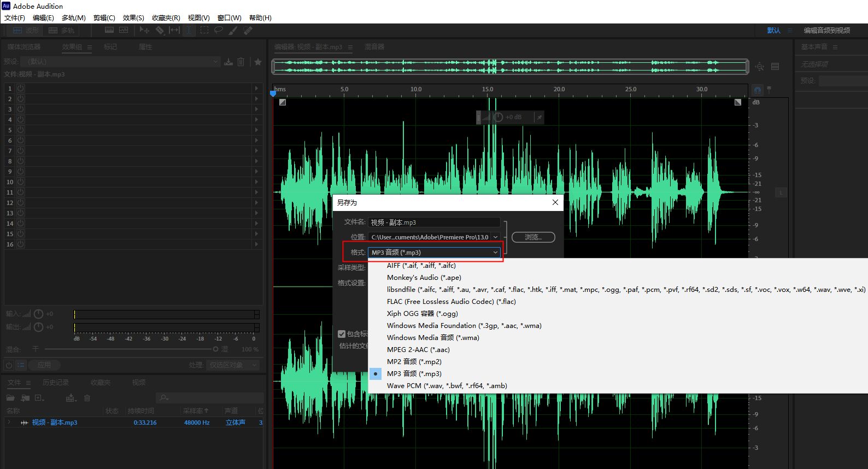Open the Editor (编辑器) panel menu icon
Viewport: 868px width, 469px height.
(350, 47)
